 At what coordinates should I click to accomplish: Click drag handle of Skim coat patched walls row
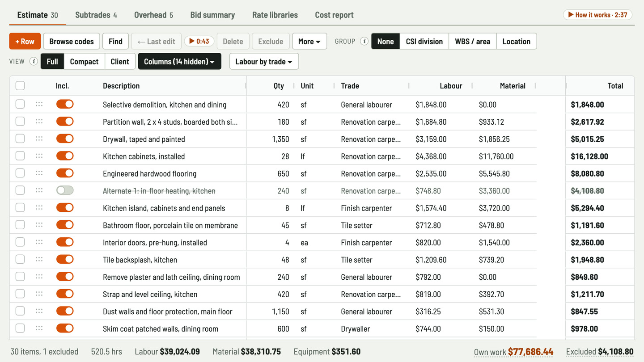tap(39, 328)
